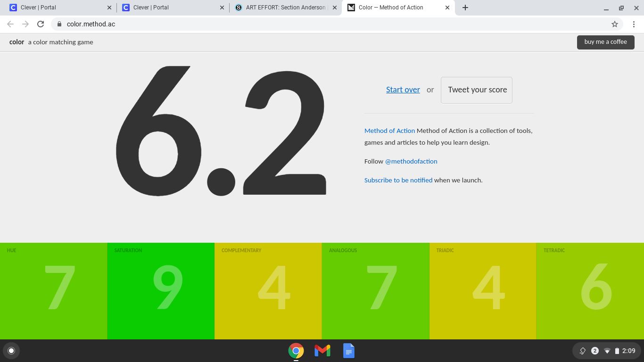This screenshot has width=644, height=362.
Task: Open Google Docs from the shelf
Action: 348,351
